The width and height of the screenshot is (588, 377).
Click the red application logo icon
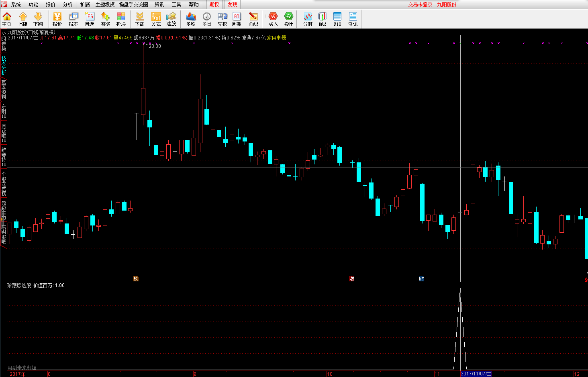tap(4, 4)
